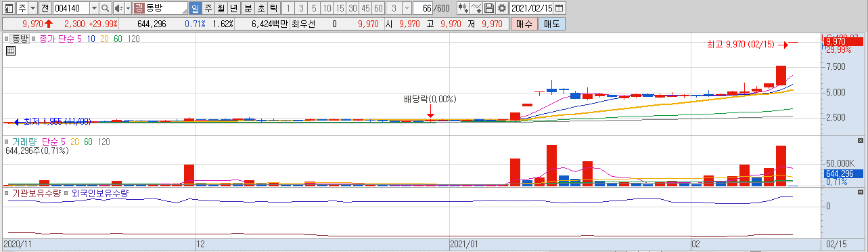Click the stock name field 동방
The width and height of the screenshot is (868, 252).
click(x=166, y=8)
